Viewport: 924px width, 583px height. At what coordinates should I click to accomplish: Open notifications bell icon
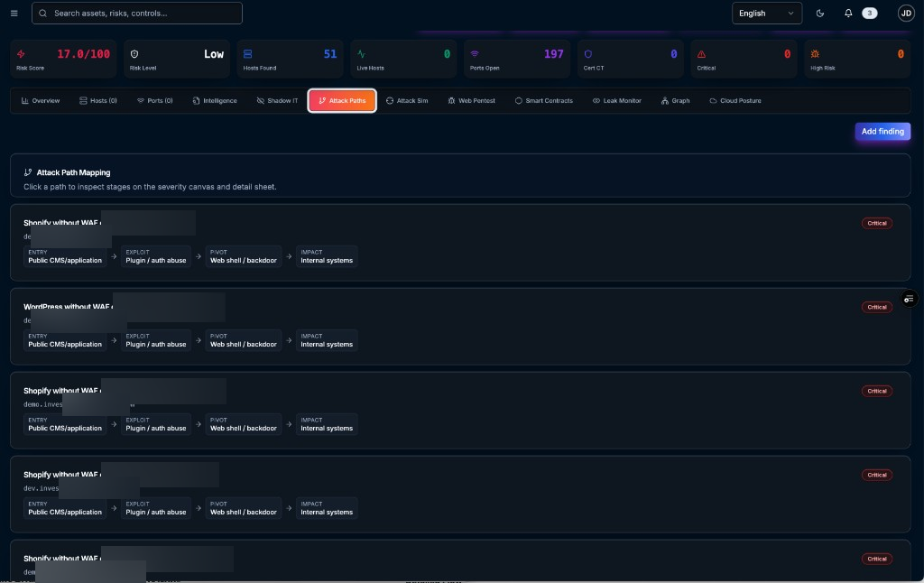click(848, 13)
